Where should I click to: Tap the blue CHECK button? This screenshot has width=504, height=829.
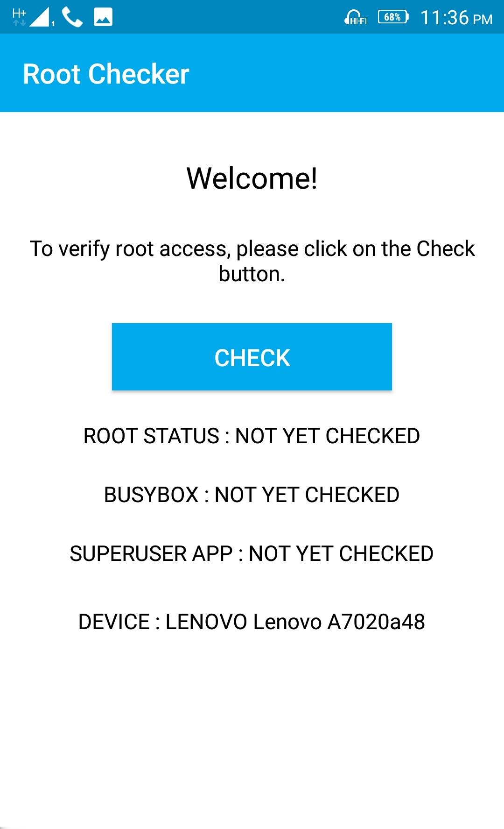pos(252,357)
